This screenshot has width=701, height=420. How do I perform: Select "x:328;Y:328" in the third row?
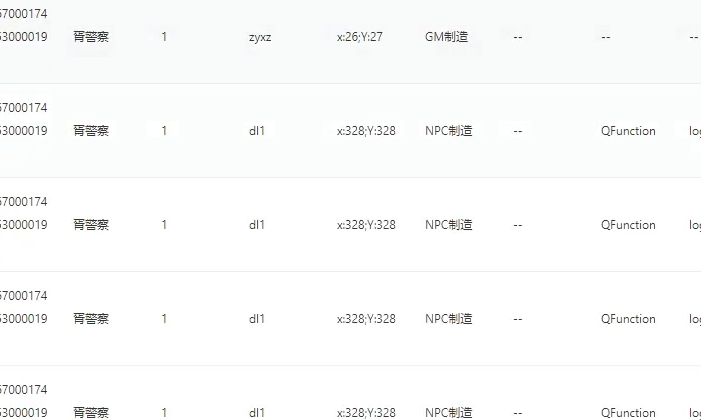[x=366, y=225]
